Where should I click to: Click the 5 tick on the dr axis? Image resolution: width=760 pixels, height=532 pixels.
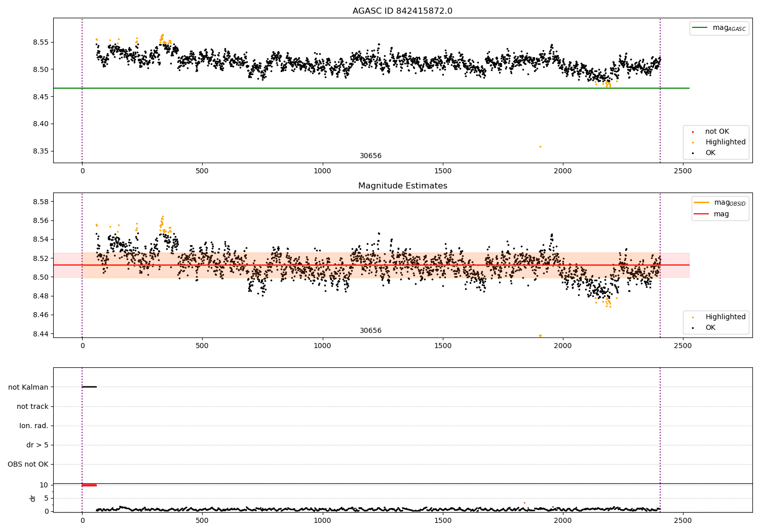coord(46,498)
